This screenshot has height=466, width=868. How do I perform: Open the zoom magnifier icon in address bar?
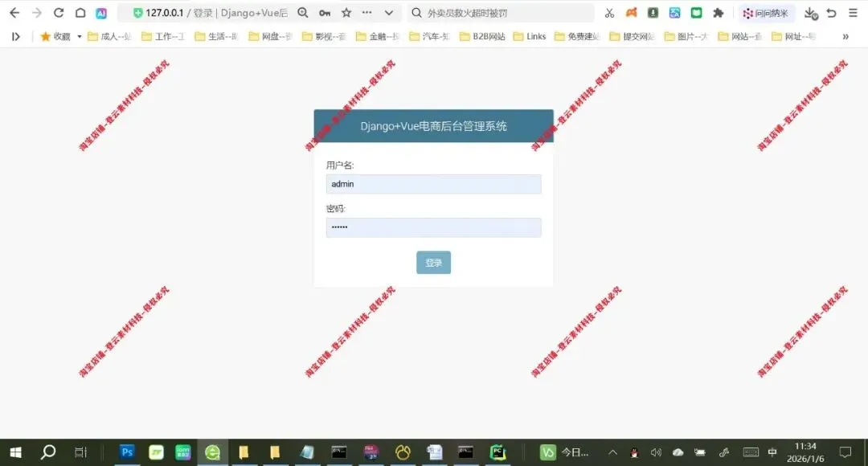pos(303,13)
